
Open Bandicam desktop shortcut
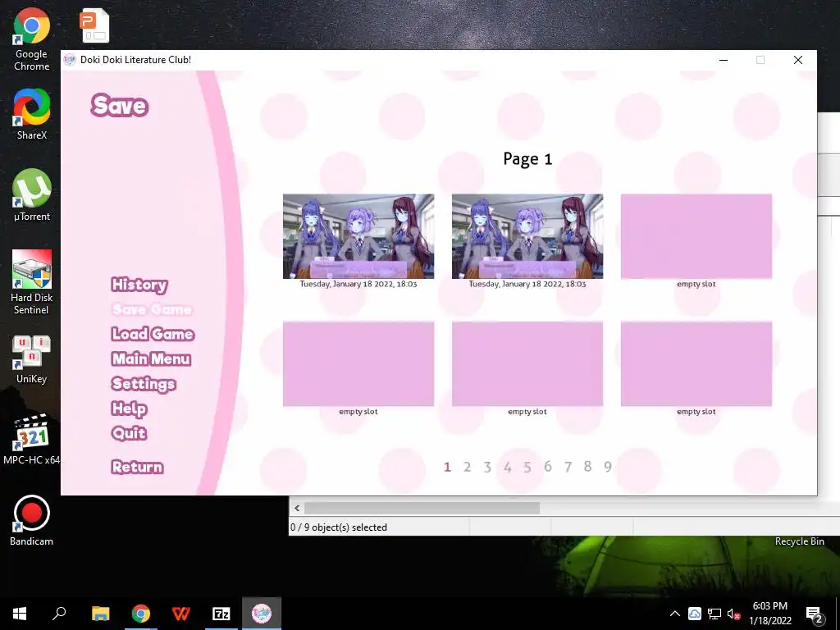(x=32, y=521)
